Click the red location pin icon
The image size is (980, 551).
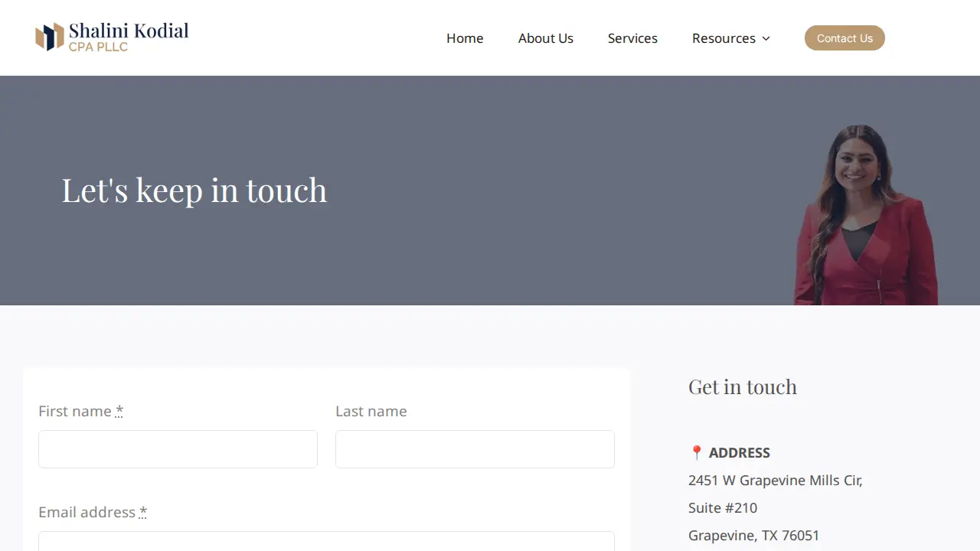pos(697,453)
